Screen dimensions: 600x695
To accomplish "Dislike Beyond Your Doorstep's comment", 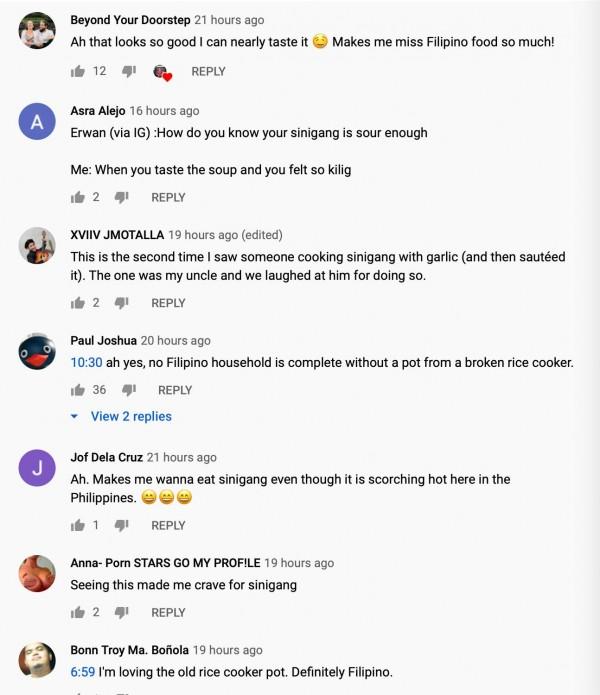I will click(128, 71).
